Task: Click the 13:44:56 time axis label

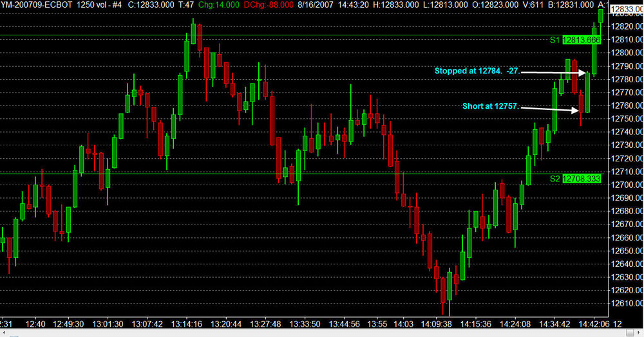Action: tap(344, 324)
